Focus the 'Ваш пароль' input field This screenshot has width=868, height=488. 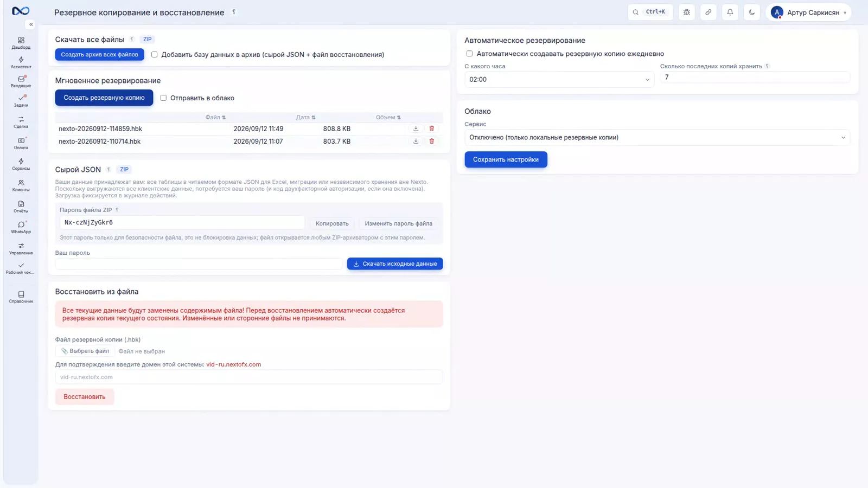point(199,264)
